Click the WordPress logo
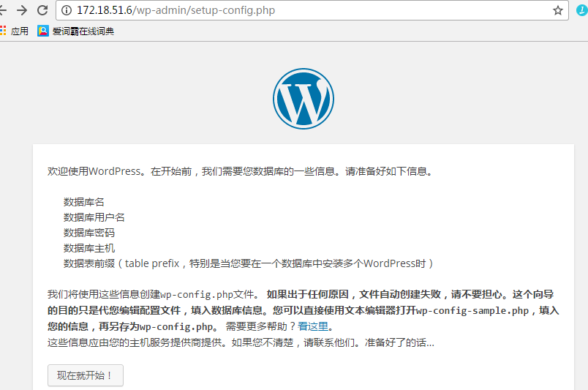 tap(304, 99)
